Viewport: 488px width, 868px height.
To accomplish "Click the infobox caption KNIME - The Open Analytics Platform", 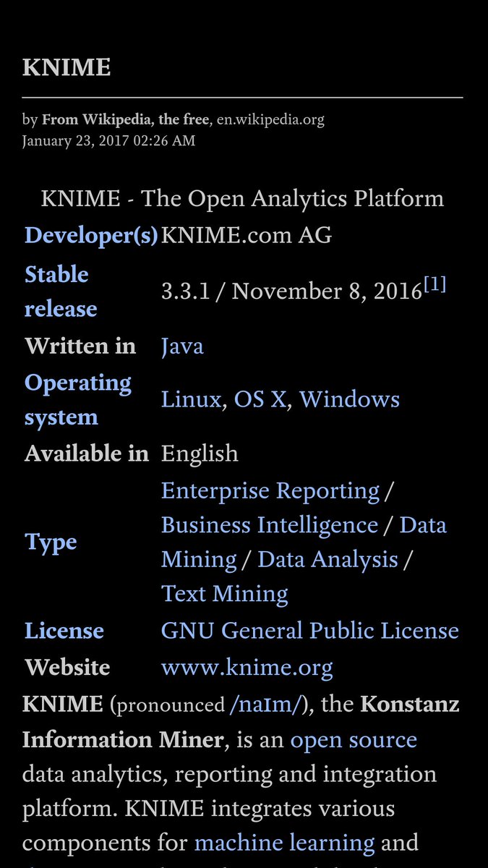I will pos(242,198).
